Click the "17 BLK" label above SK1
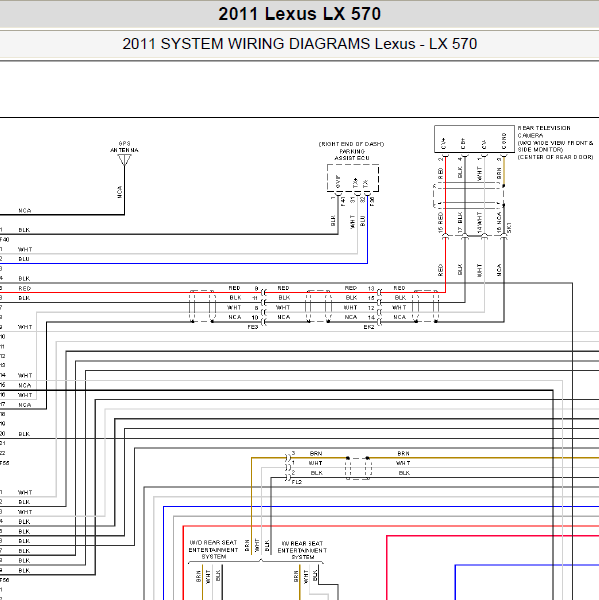Screen dimensions: 599x600 click(460, 222)
